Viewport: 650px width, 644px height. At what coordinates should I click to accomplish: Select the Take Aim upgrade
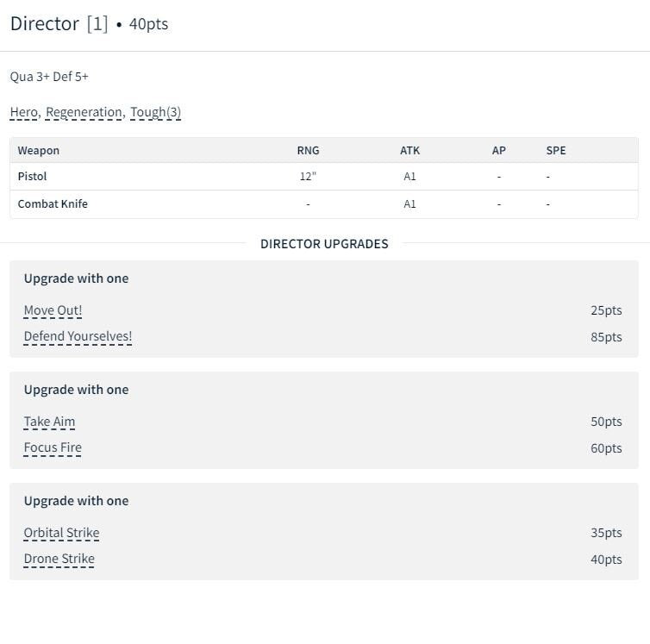point(49,422)
